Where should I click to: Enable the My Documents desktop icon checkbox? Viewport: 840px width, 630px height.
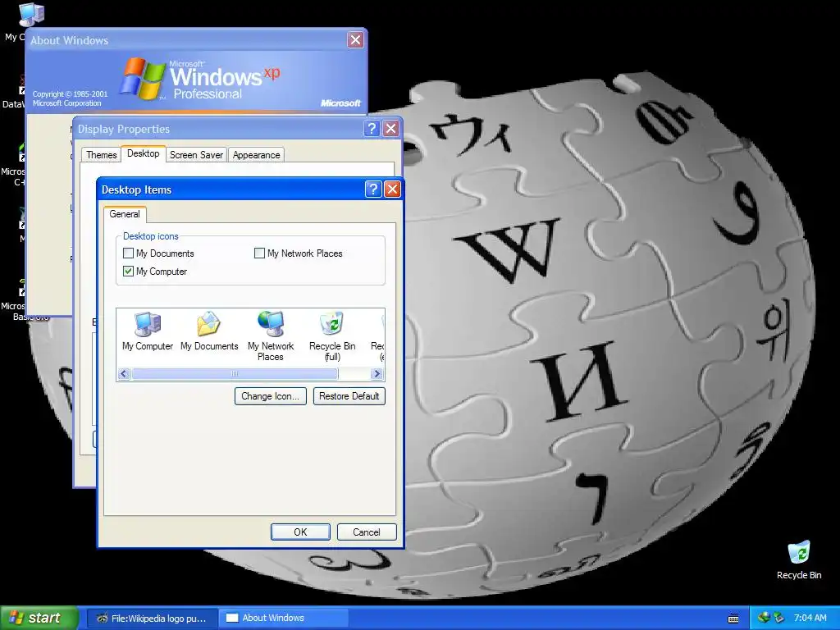tap(128, 253)
